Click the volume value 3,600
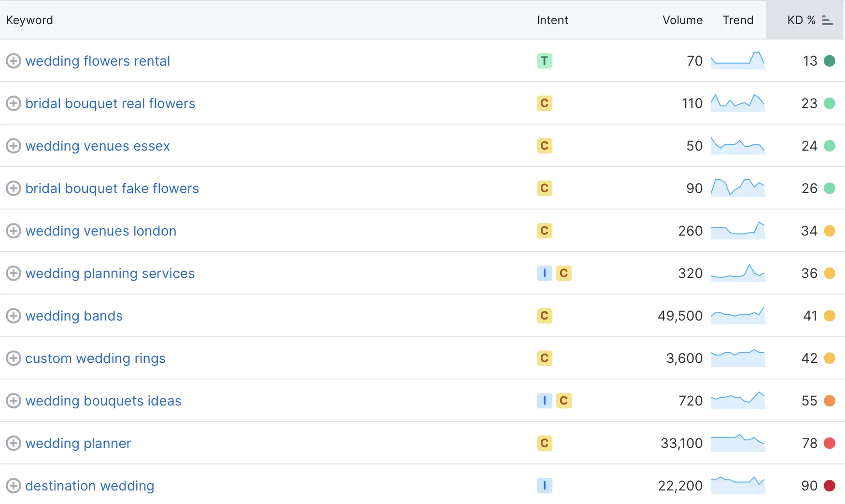Image resolution: width=845 pixels, height=504 pixels. pos(684,358)
